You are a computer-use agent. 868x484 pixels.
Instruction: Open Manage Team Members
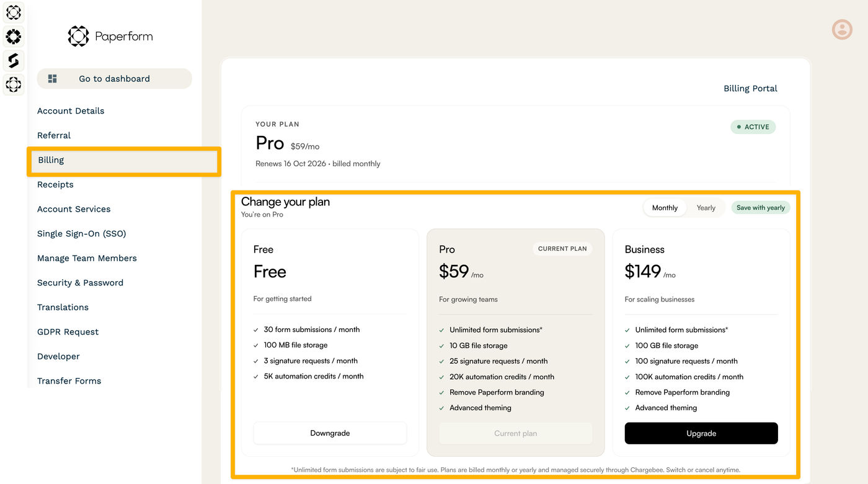coord(87,258)
